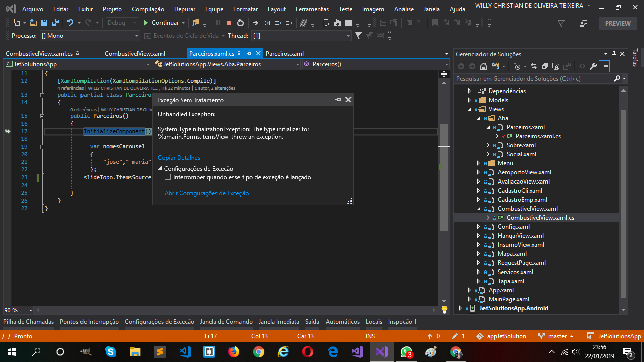Click the feedback icon beside PREVIEW
The image size is (644, 362).
point(584,23)
